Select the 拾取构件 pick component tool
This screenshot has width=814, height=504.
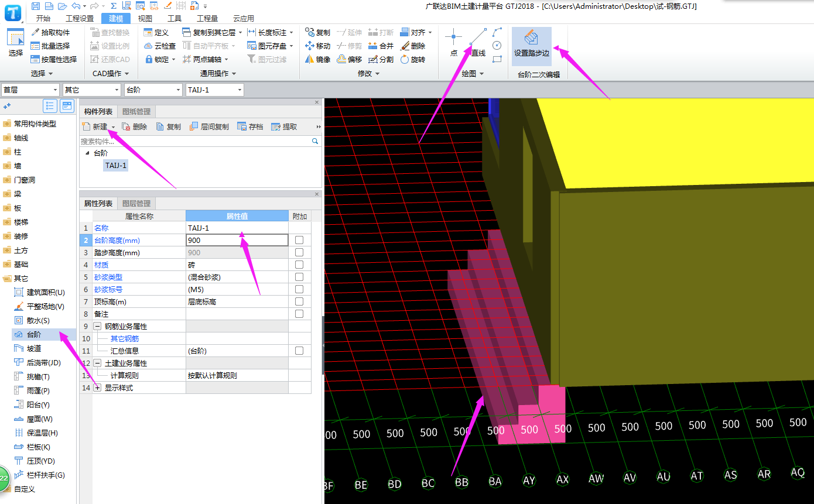click(50, 32)
